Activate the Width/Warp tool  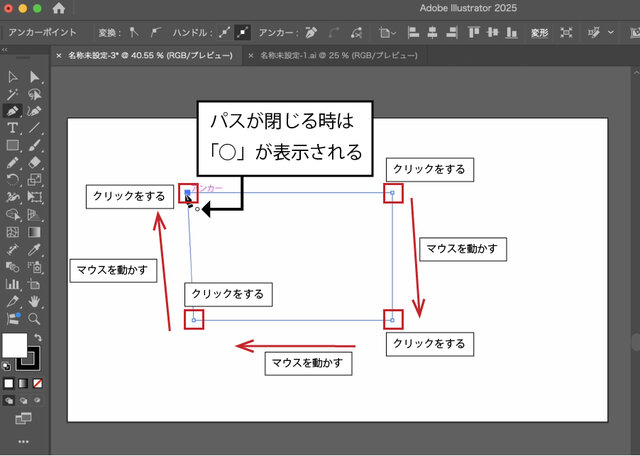pyautogui.click(x=13, y=197)
